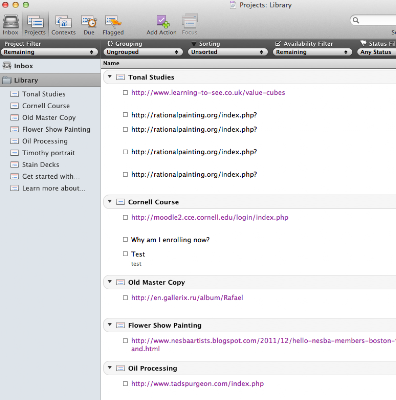
Task: Select the Cornell Course heading text
Action: [x=154, y=202]
